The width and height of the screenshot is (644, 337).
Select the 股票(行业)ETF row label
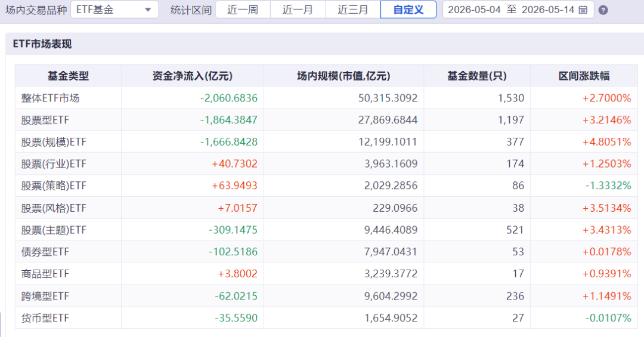(54, 164)
